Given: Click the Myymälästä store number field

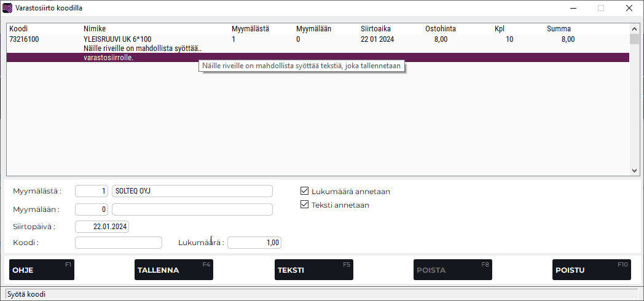Looking at the screenshot, I should 92,191.
